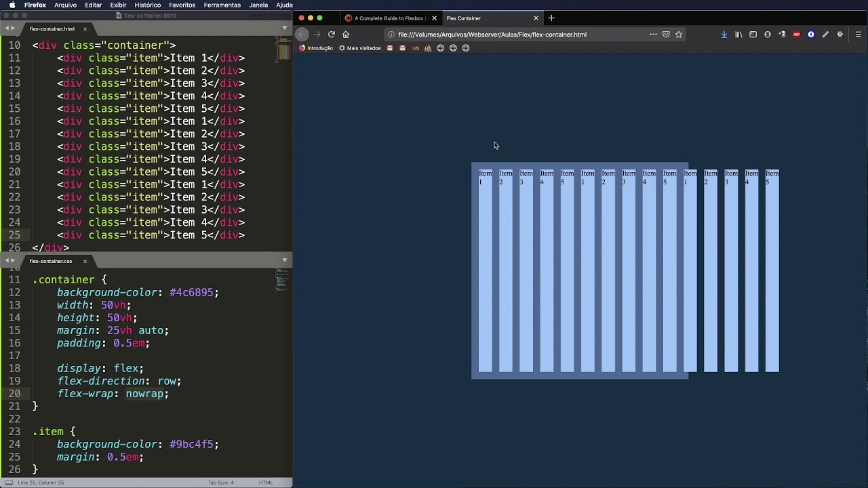The image size is (868, 488).
Task: Open the Apple menu
Action: (x=12, y=5)
